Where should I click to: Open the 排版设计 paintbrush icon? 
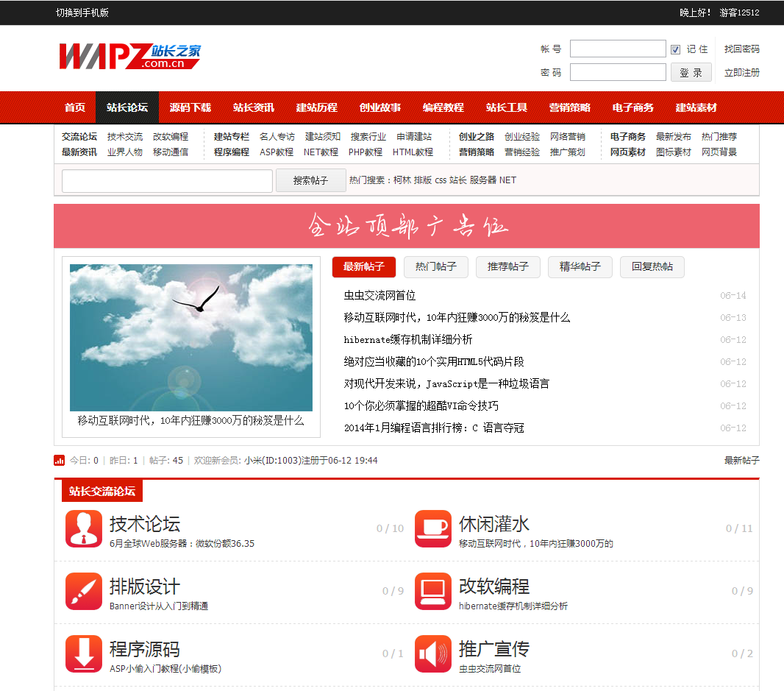pyautogui.click(x=84, y=592)
